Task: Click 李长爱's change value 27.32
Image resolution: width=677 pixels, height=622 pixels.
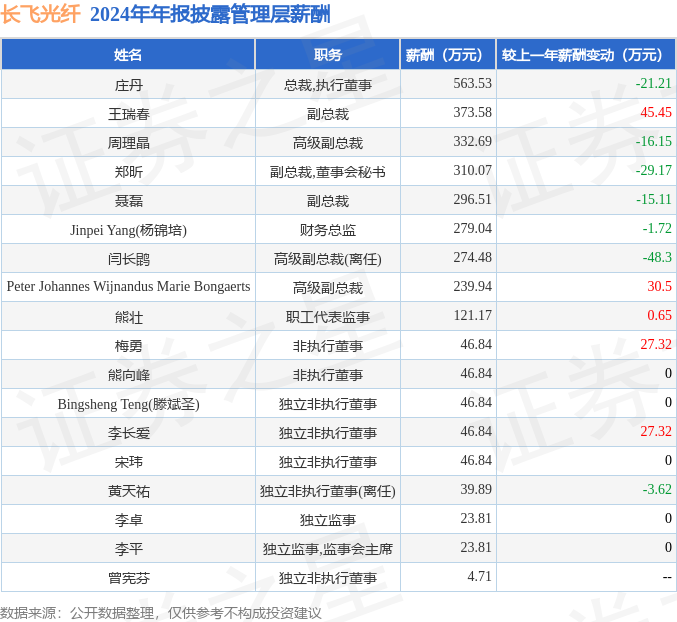Action: 656,431
